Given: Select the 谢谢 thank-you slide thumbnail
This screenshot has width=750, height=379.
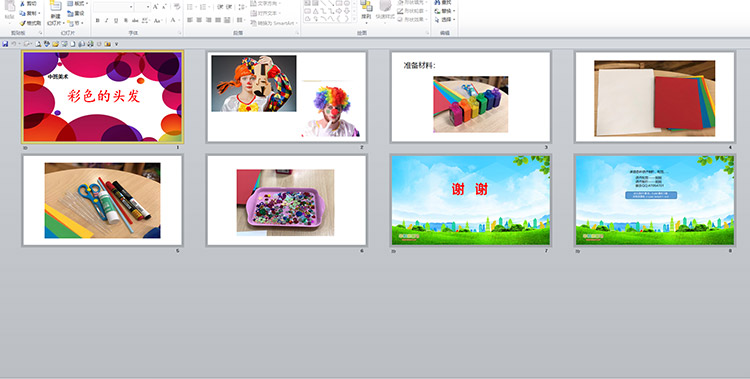Looking at the screenshot, I should click(x=471, y=200).
